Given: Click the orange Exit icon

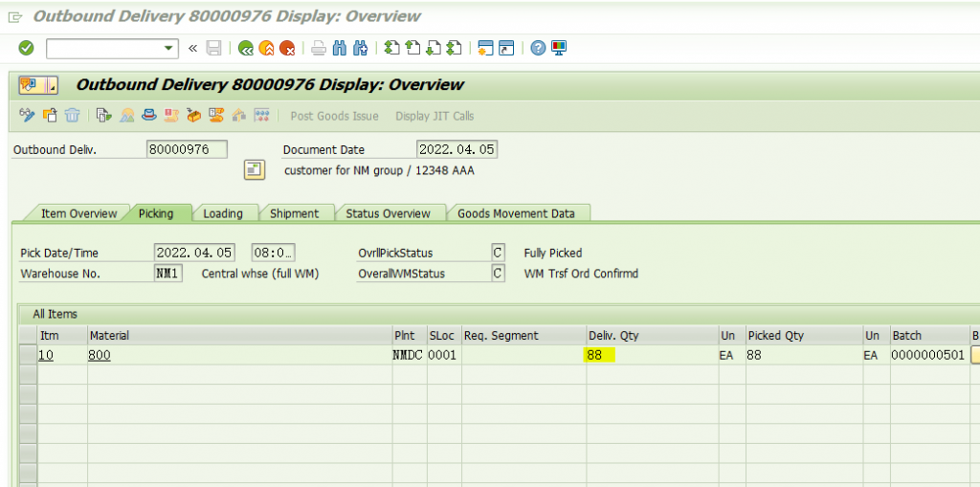Looking at the screenshot, I should 266,48.
